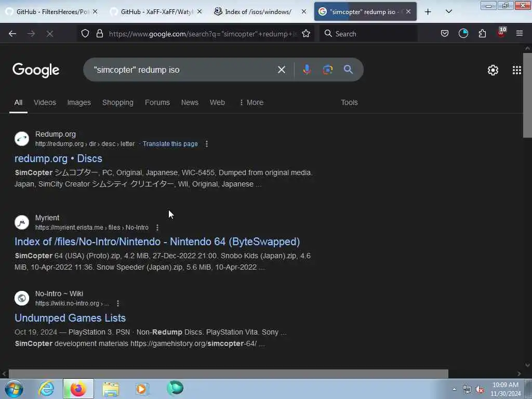The image size is (532, 399).
Task: Expand the More search filters menu
Action: pyautogui.click(x=251, y=102)
